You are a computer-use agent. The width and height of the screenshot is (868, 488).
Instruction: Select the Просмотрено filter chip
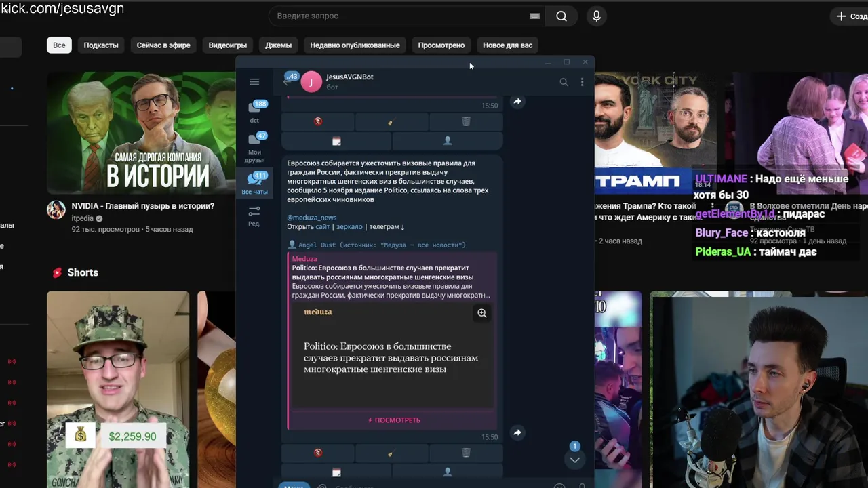[441, 45]
